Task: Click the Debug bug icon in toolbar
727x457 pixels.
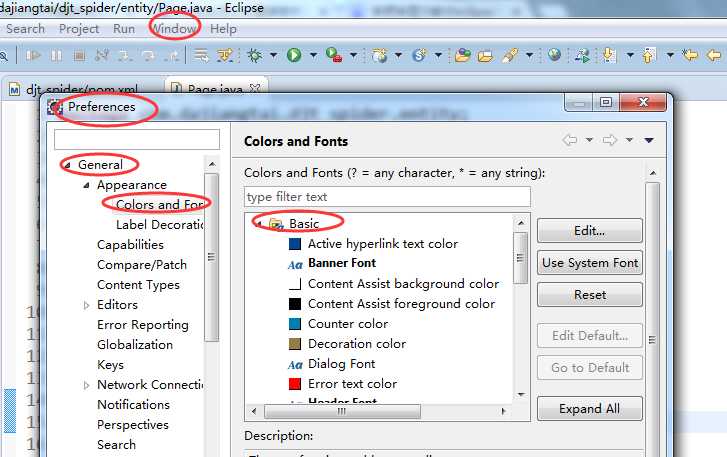Action: tap(254, 56)
